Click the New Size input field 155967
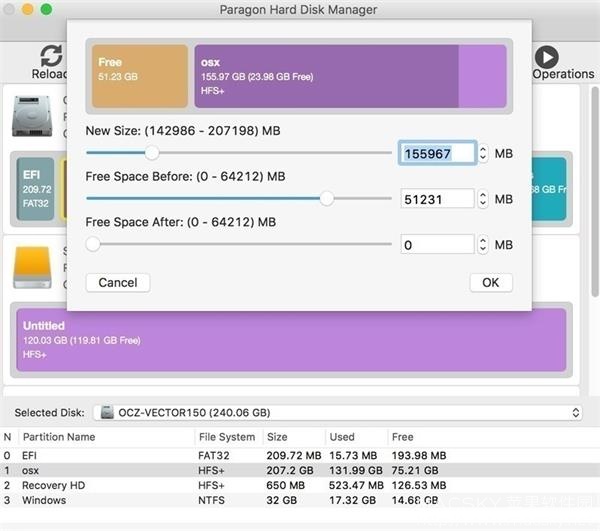Viewport: 600px width, 531px height. 437,153
